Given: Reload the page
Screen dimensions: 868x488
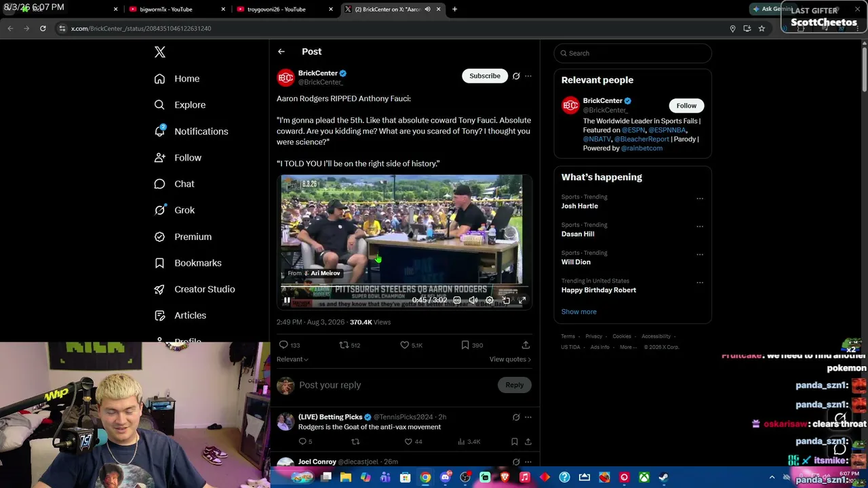Looking at the screenshot, I should (43, 28).
